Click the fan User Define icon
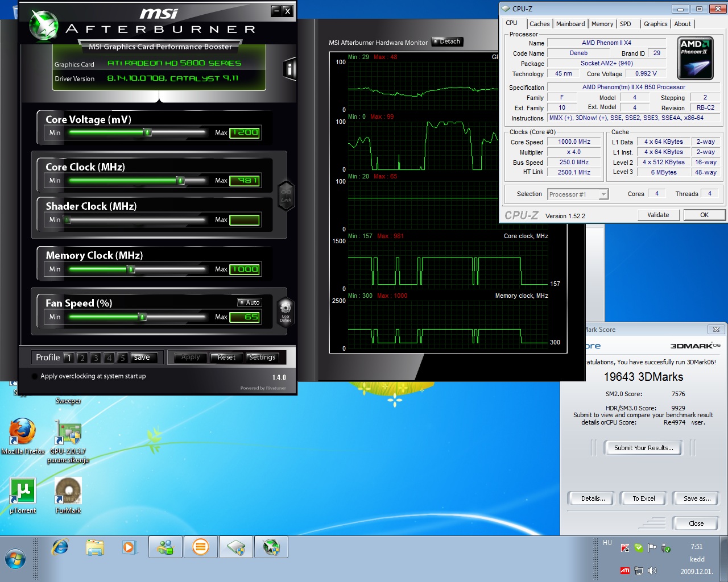728x582 pixels. click(286, 311)
